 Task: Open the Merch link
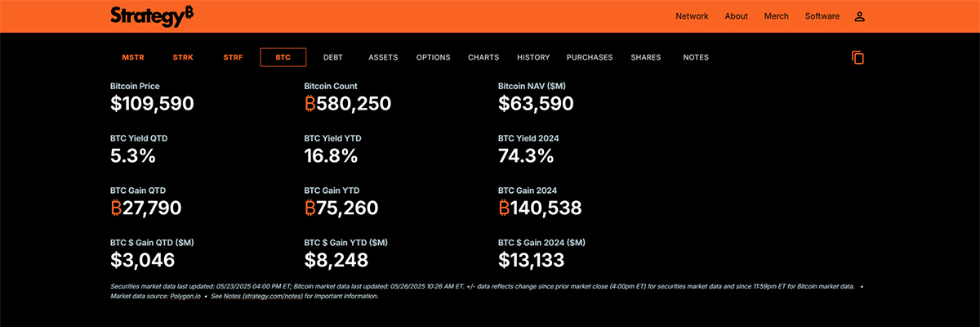click(x=776, y=16)
